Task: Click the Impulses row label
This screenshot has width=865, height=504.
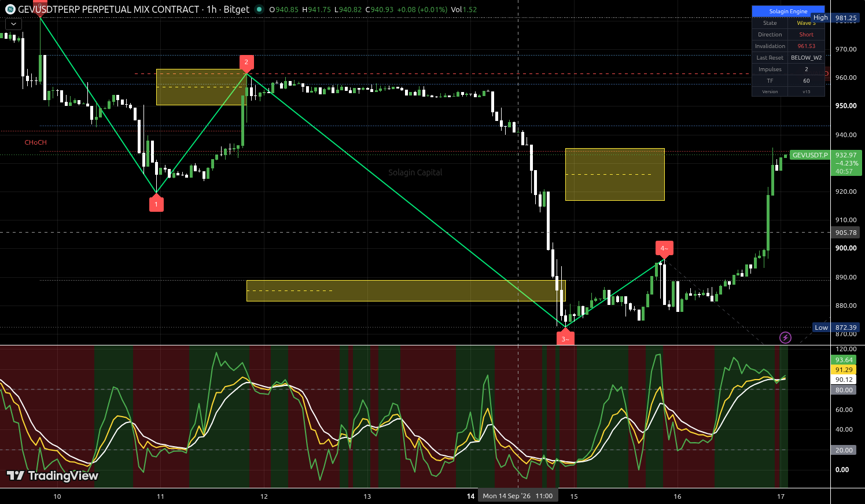Action: pyautogui.click(x=770, y=69)
